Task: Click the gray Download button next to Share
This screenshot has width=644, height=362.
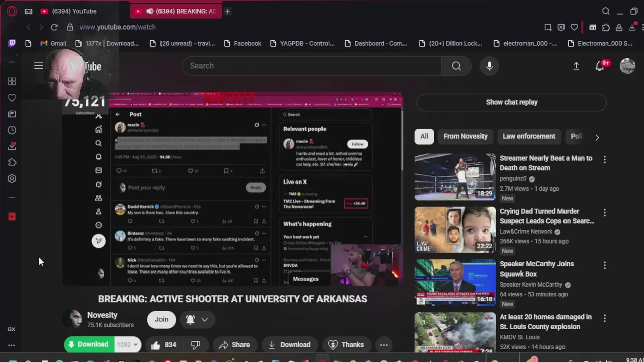Action: point(289,345)
